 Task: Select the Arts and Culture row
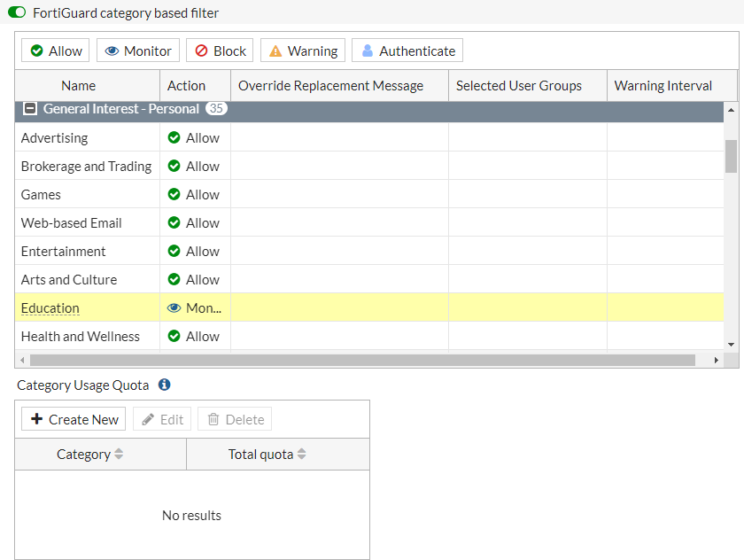[x=369, y=279]
